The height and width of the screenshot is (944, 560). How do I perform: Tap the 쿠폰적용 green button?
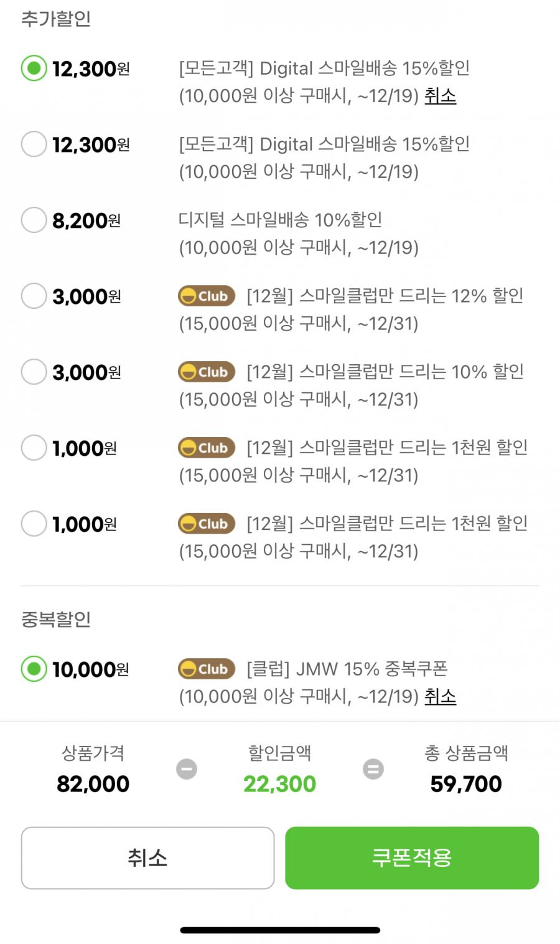(412, 857)
